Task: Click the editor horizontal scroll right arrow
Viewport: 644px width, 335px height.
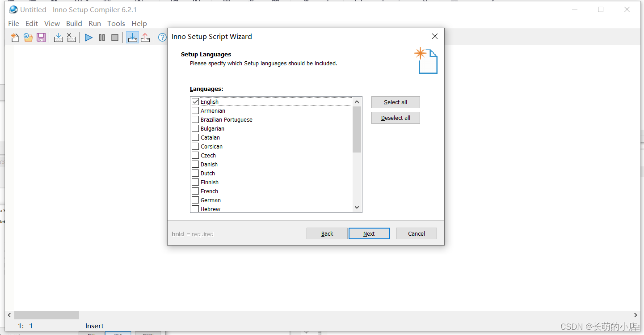Action: click(636, 315)
